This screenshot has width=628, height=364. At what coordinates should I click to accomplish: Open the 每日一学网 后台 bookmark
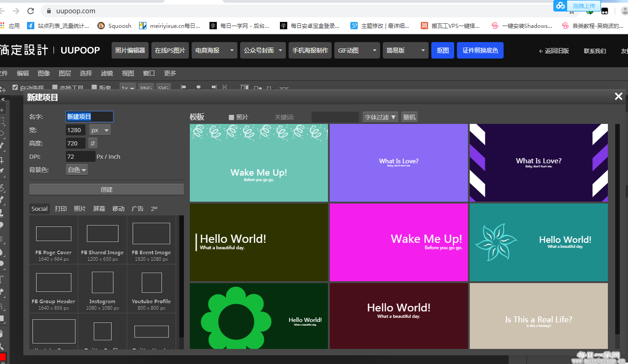coord(240,26)
